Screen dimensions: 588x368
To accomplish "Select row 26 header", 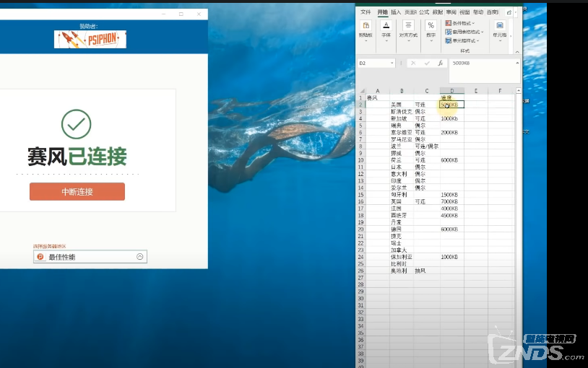I will point(360,271).
